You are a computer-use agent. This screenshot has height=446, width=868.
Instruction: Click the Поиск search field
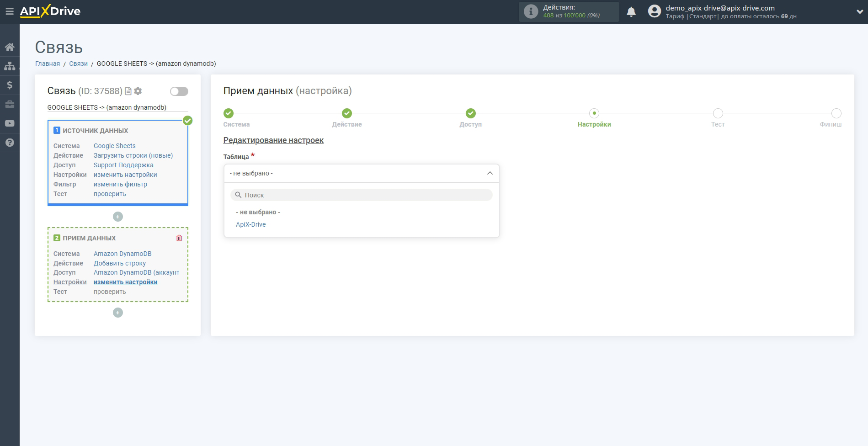362,195
